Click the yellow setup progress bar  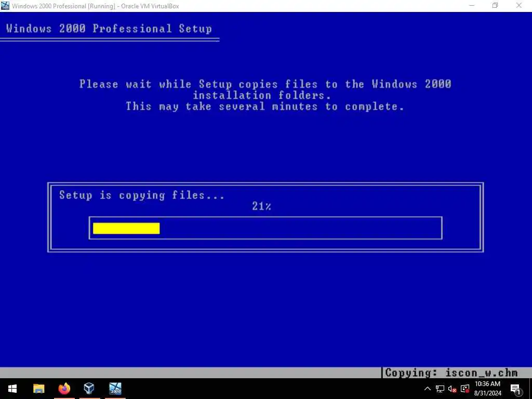click(x=126, y=228)
